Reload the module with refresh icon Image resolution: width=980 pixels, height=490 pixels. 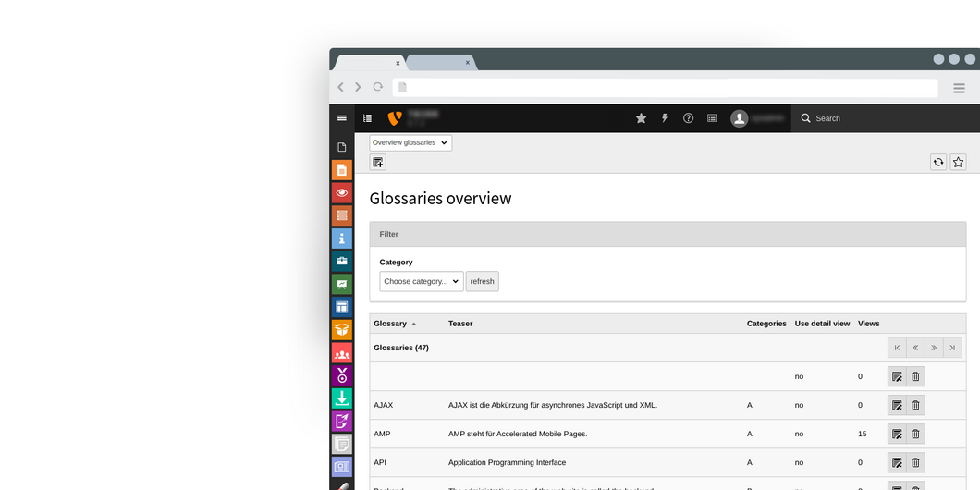point(938,163)
